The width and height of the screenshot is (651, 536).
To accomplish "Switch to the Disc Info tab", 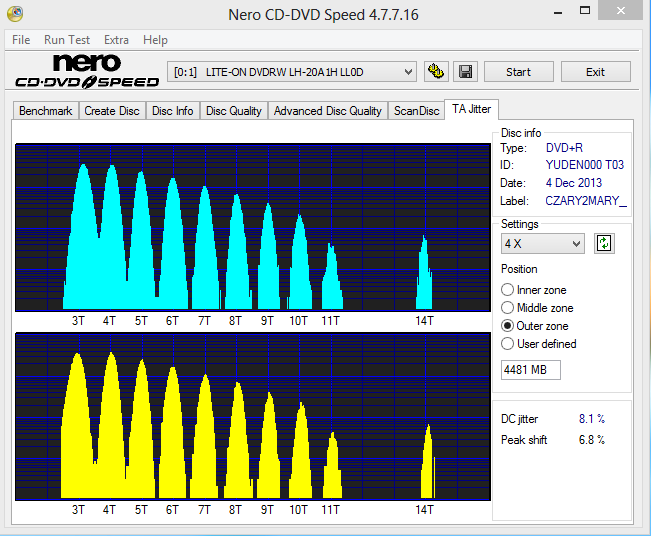I will (173, 111).
